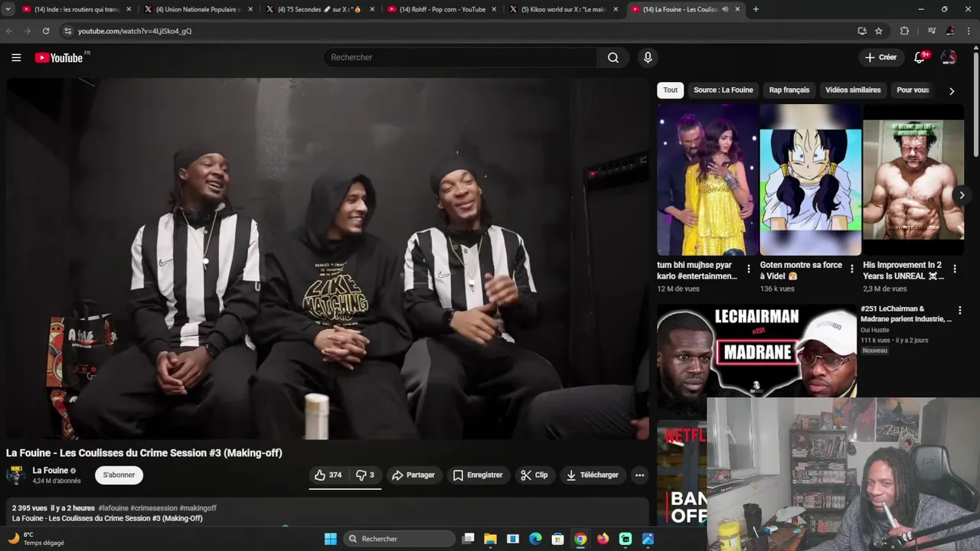Go back with browser back arrow
The width and height of the screenshot is (980, 551).
(9, 31)
